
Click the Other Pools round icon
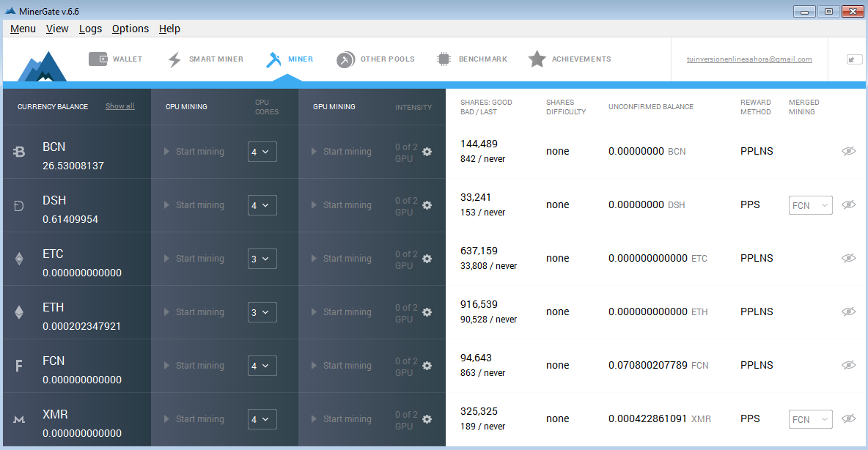[x=345, y=59]
